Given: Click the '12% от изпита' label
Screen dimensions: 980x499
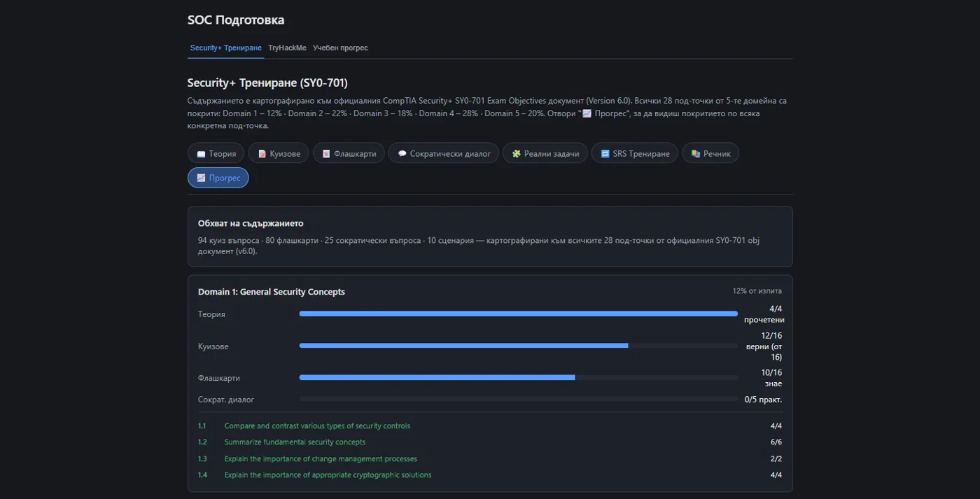Looking at the screenshot, I should (x=757, y=291).
